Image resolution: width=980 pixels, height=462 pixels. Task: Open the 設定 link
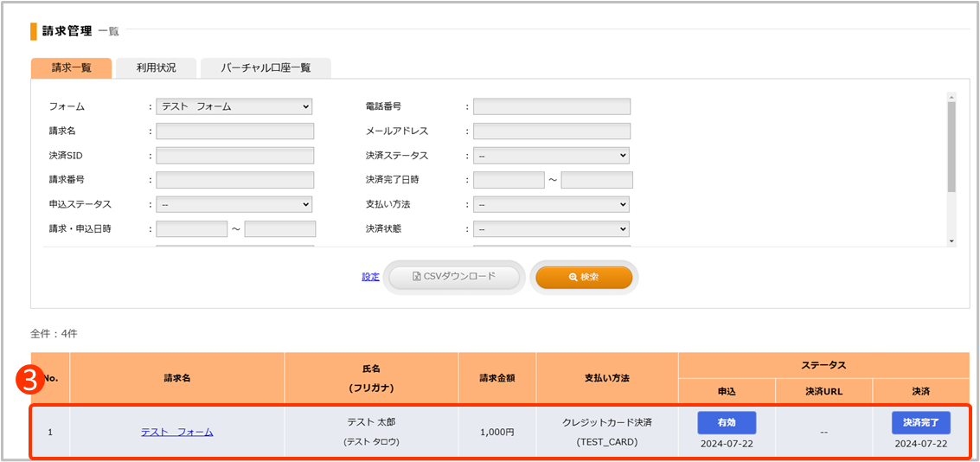tap(370, 277)
